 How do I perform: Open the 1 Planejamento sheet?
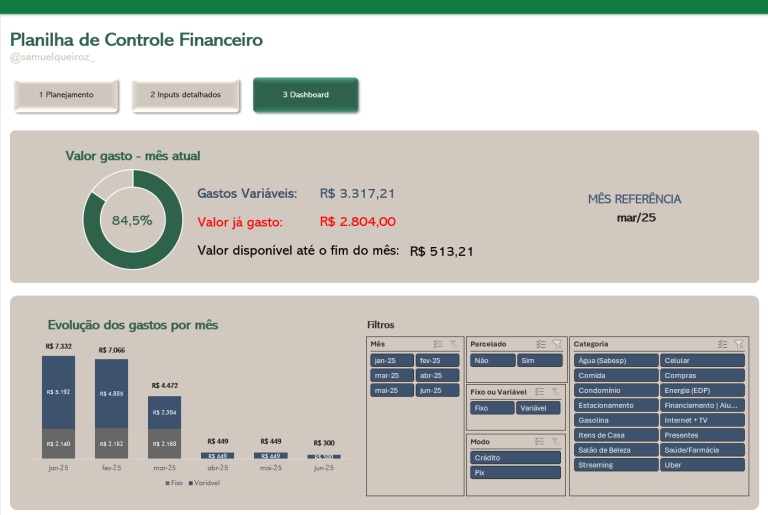tap(66, 95)
